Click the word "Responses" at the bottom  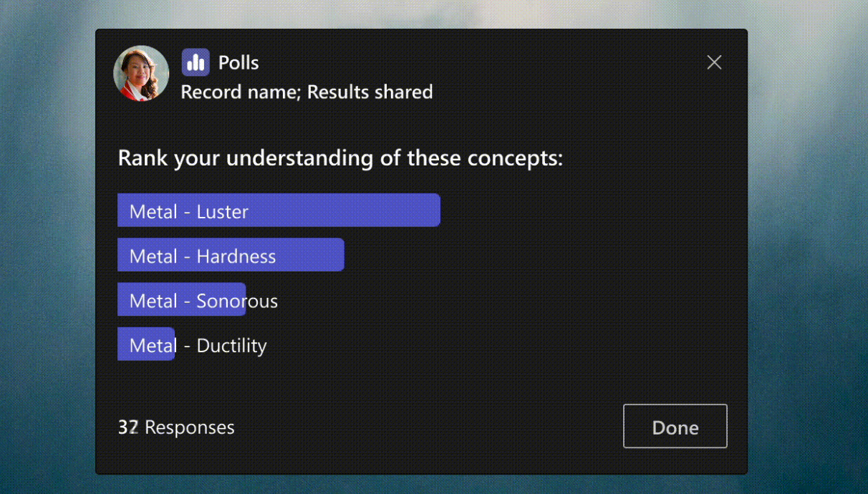[x=189, y=427]
